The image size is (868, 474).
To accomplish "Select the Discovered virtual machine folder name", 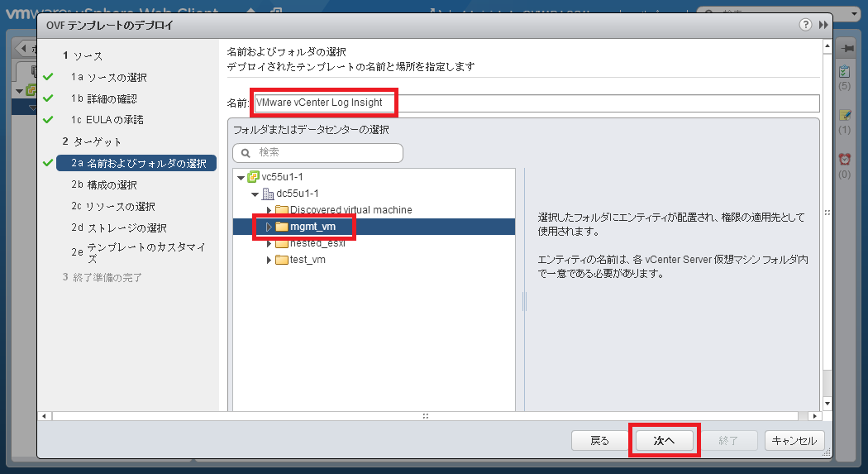I will tap(351, 210).
